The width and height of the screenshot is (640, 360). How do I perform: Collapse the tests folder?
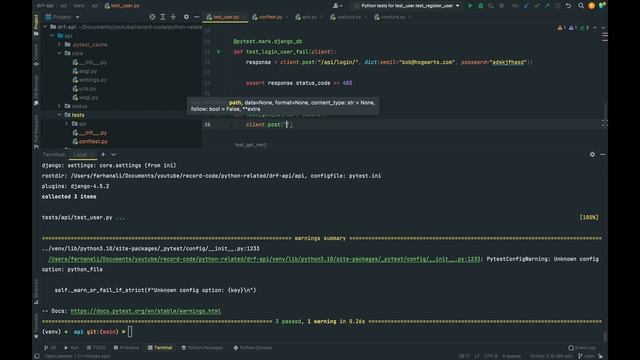click(60, 115)
